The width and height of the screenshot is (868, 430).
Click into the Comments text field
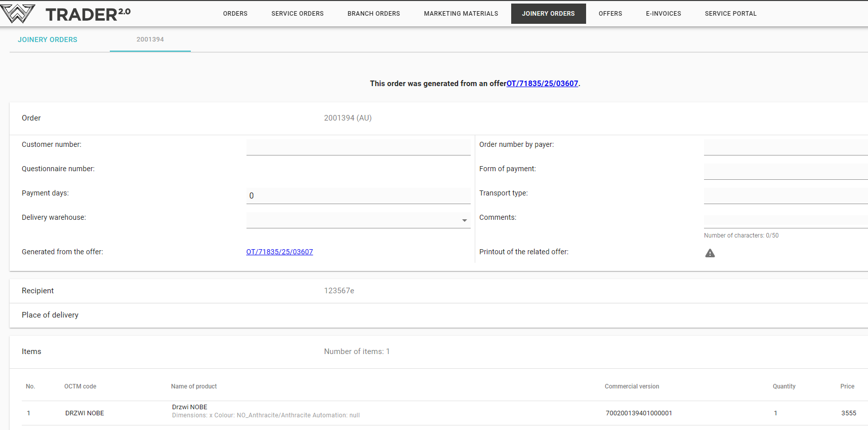click(x=785, y=220)
